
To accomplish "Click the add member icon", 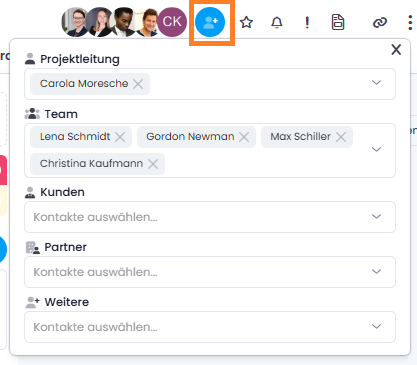I will [x=210, y=22].
